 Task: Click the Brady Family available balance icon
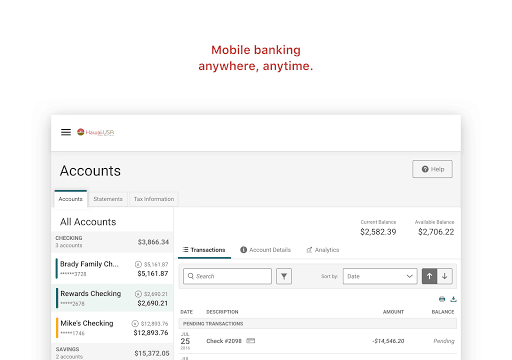[x=138, y=264]
